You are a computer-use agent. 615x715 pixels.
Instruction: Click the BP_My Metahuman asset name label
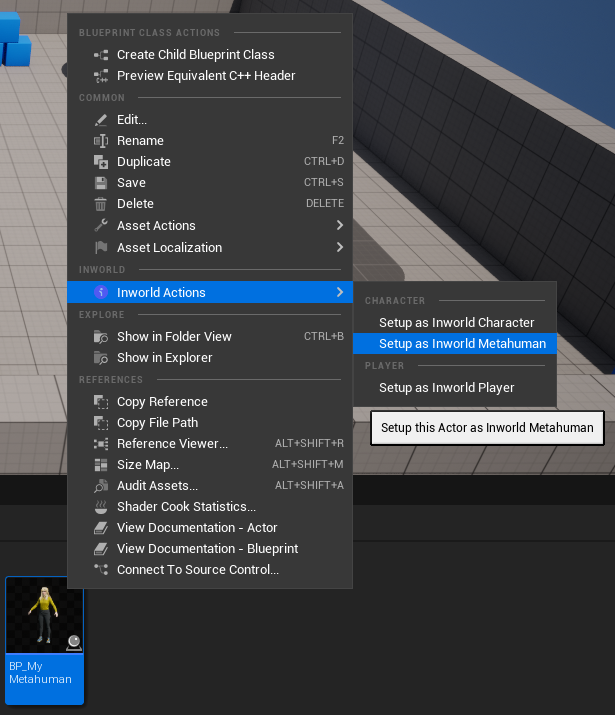pyautogui.click(x=40, y=673)
